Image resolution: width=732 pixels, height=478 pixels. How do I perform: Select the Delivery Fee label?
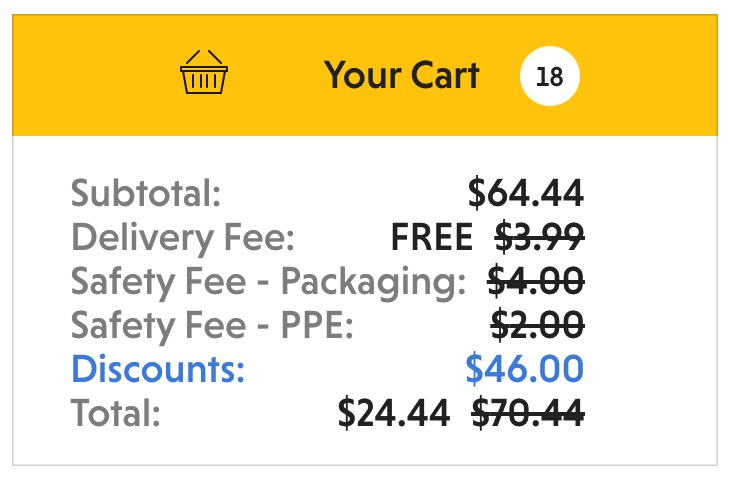(x=183, y=238)
